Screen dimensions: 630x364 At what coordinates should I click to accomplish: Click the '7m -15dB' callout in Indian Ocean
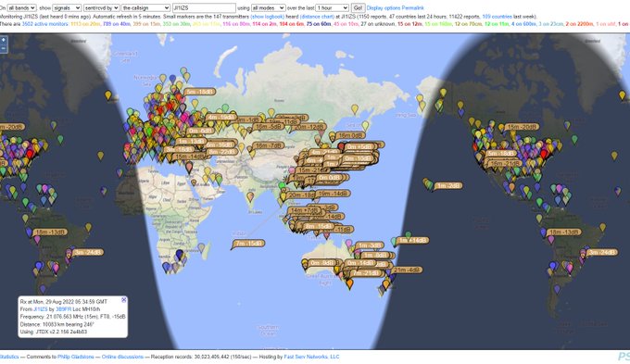click(249, 244)
